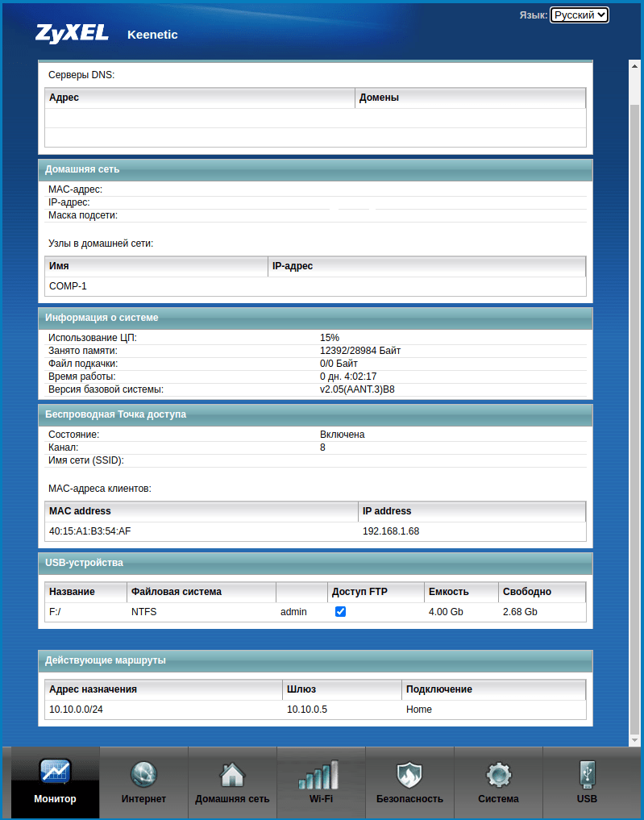Click the Шлюз column header
644x820 pixels.
pos(342,689)
